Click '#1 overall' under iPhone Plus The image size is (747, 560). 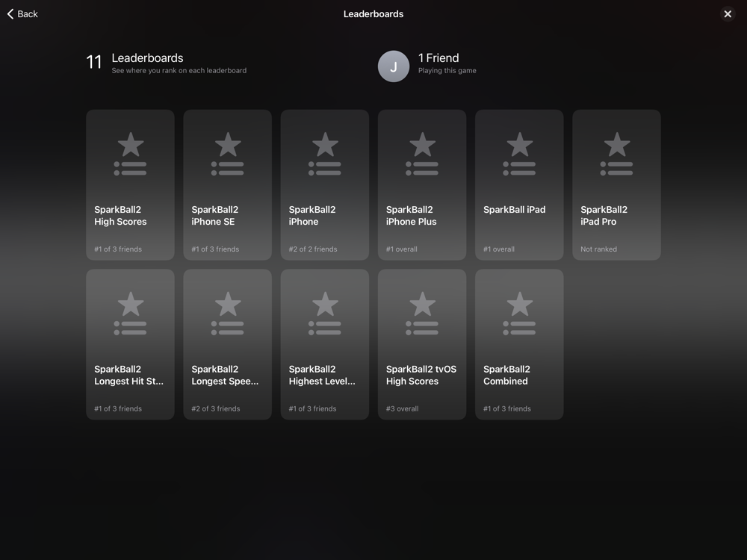pyautogui.click(x=402, y=249)
